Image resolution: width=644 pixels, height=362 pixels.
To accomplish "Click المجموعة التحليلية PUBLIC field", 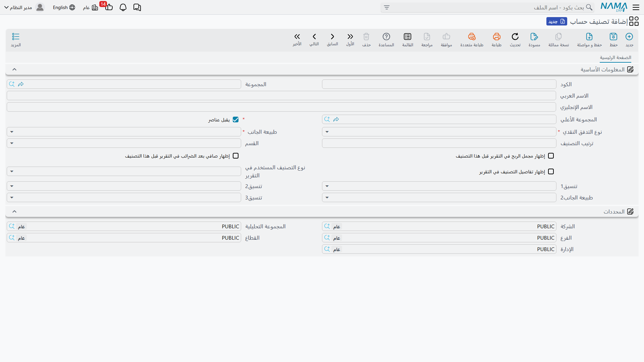I will (x=124, y=226).
